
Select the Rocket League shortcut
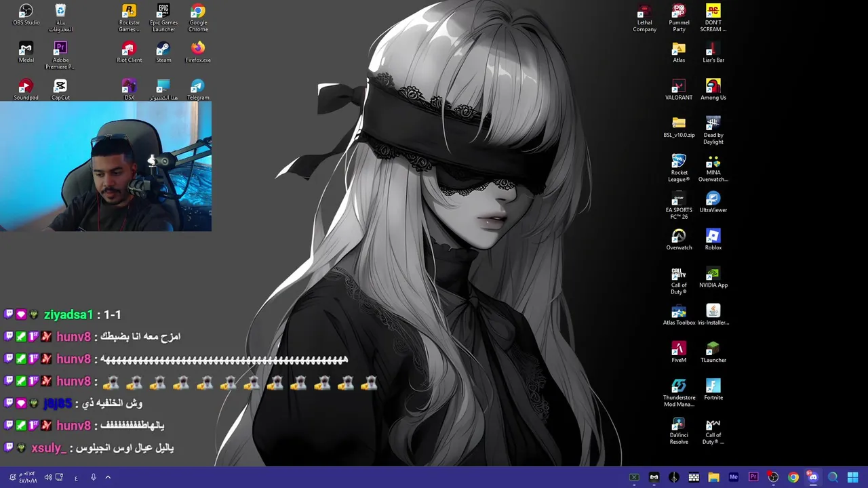(679, 167)
